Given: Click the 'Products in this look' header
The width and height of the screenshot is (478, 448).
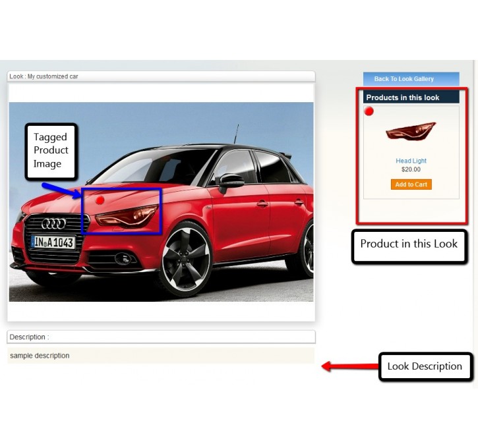Looking at the screenshot, I should point(411,98).
